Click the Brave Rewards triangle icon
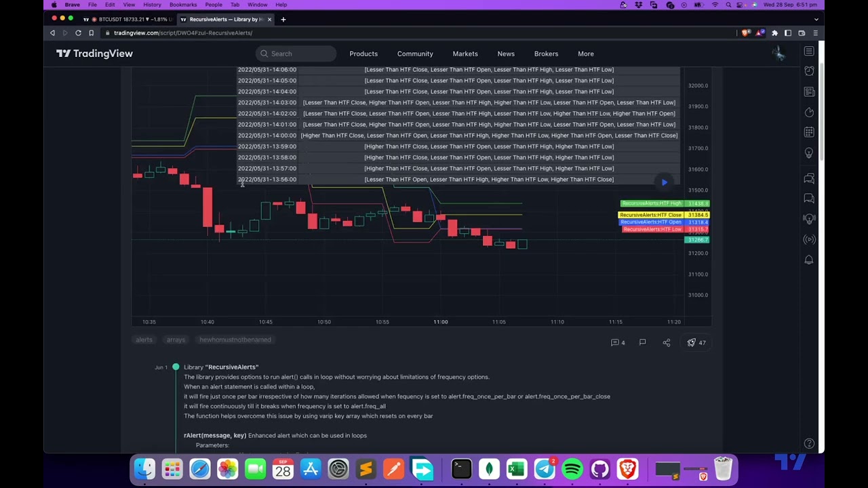This screenshot has height=488, width=868. click(x=759, y=33)
